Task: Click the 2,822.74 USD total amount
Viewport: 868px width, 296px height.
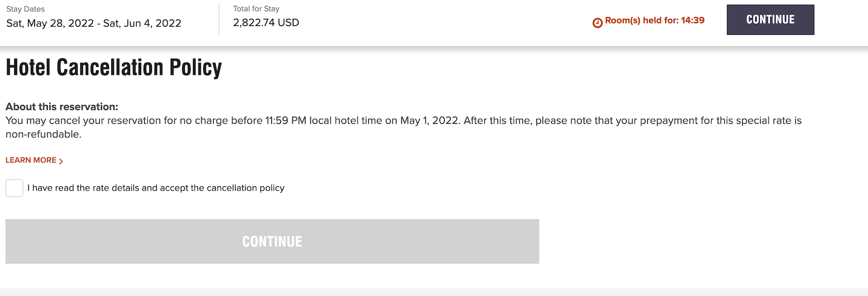Action: click(x=266, y=23)
